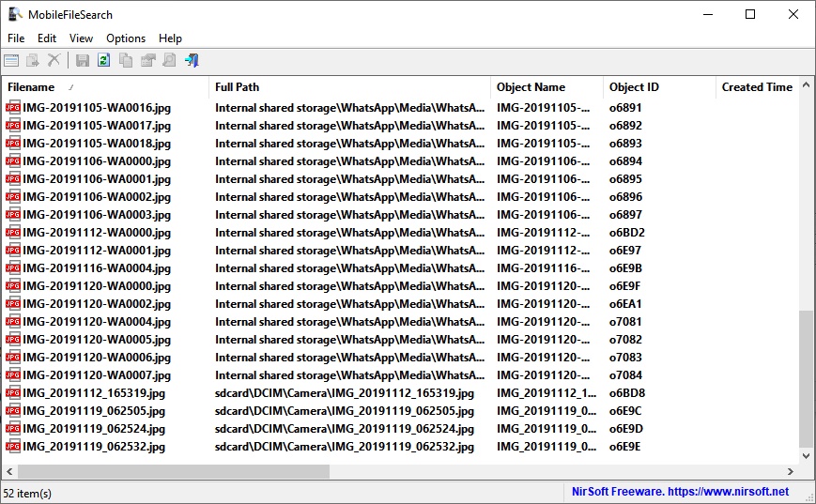Sort by the Full Path column header
The image size is (816, 504).
click(349, 87)
